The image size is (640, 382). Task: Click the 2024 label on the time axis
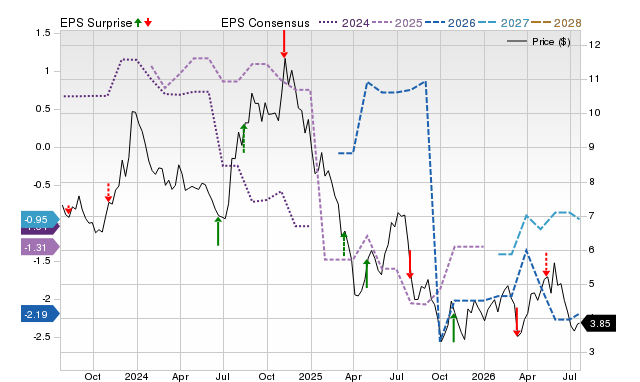click(136, 376)
